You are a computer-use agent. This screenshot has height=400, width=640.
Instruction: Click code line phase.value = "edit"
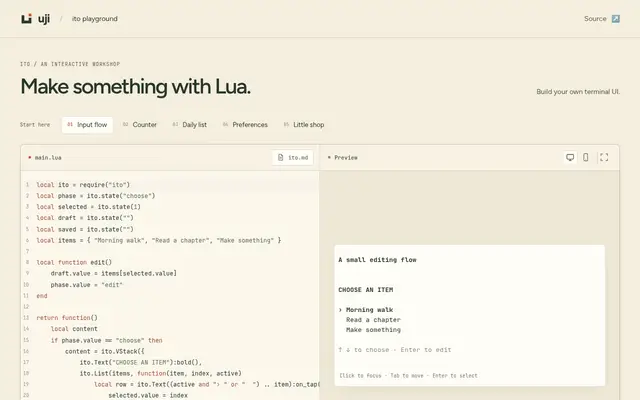(87, 285)
